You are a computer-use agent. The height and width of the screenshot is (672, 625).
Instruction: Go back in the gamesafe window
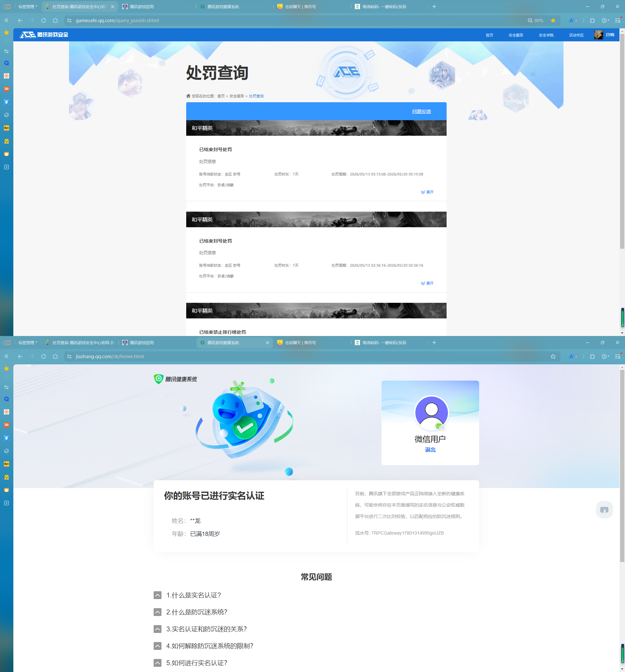[20, 20]
